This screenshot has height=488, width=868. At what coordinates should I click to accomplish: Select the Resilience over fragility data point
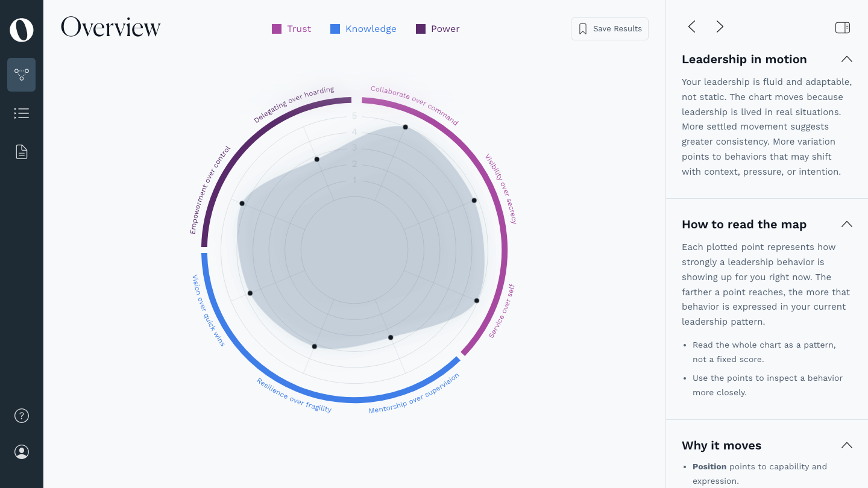coord(315,346)
